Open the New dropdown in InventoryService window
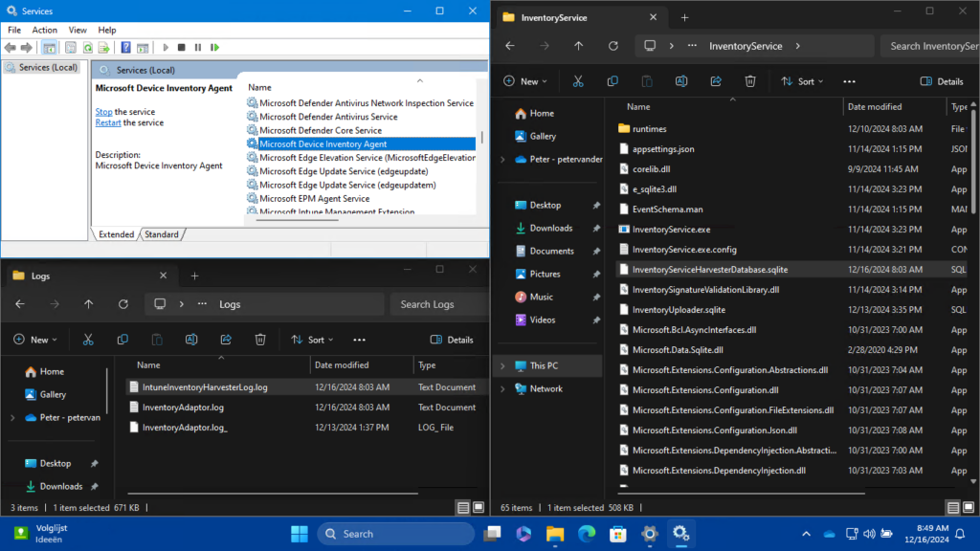The width and height of the screenshot is (980, 551). point(525,81)
